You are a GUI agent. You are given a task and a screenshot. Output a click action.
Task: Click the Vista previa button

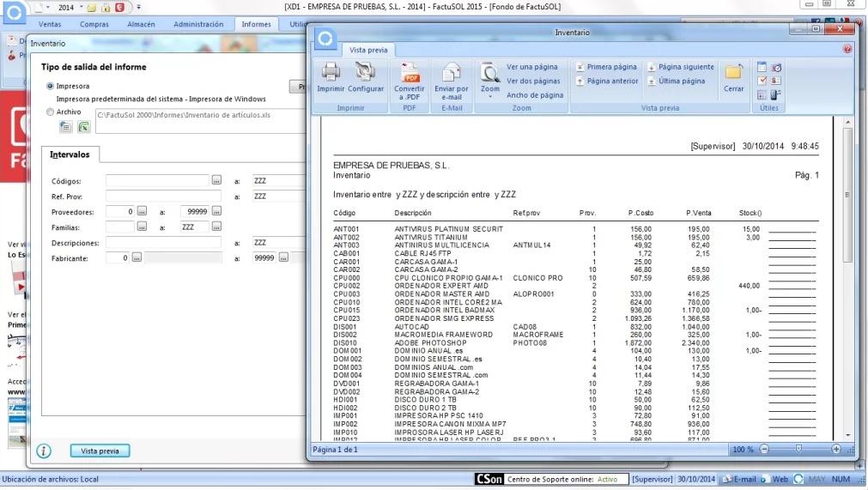[100, 451]
